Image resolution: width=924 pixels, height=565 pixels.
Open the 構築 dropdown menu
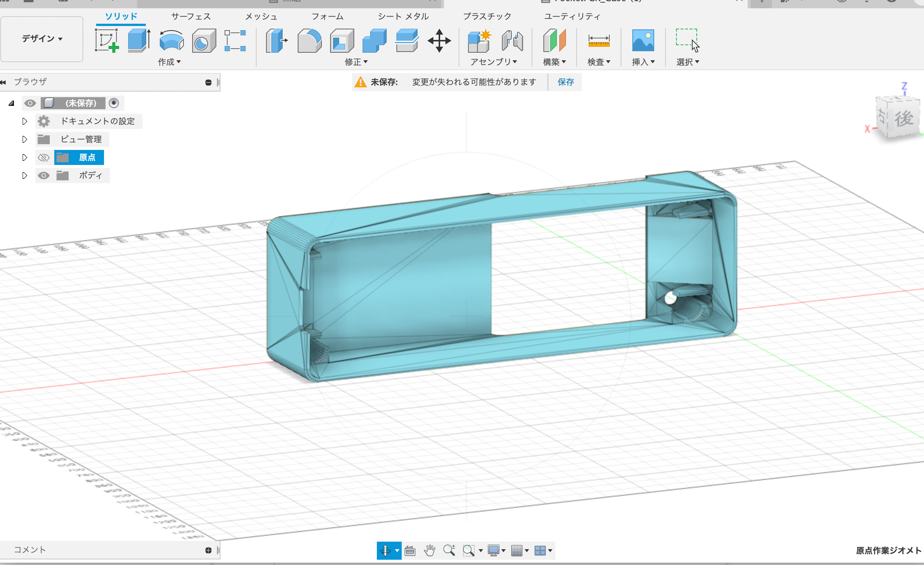pos(554,62)
